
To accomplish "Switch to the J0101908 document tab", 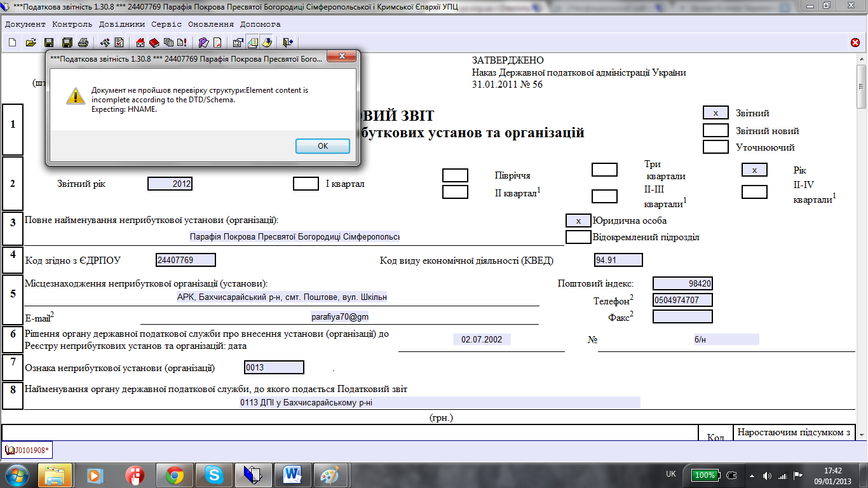I will click(28, 451).
